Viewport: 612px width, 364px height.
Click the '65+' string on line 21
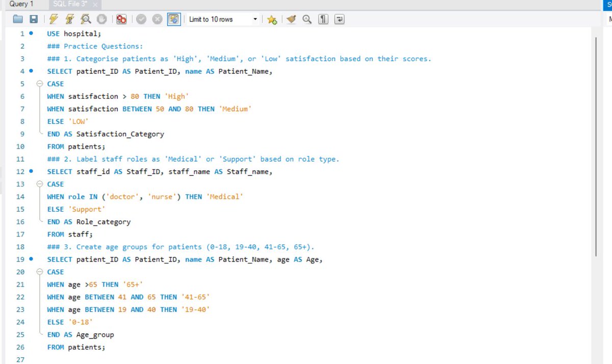click(x=133, y=284)
